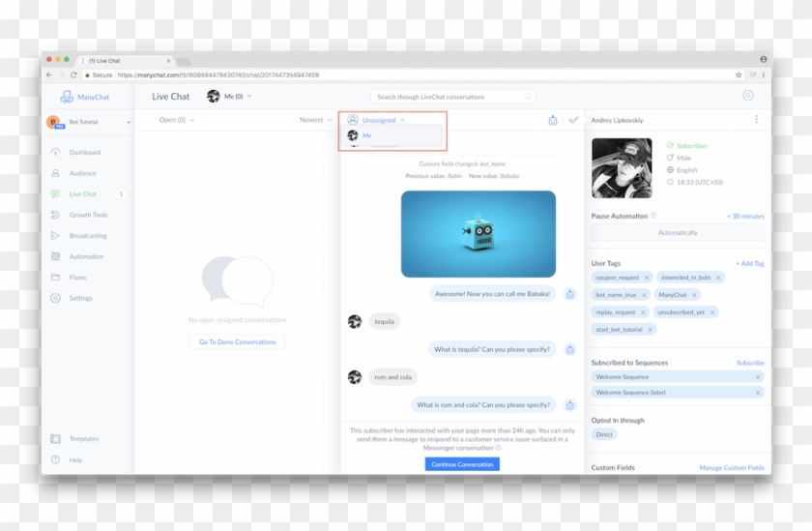Expand the Open (0) conversations filter
This screenshot has width=812, height=531.
pyautogui.click(x=176, y=120)
